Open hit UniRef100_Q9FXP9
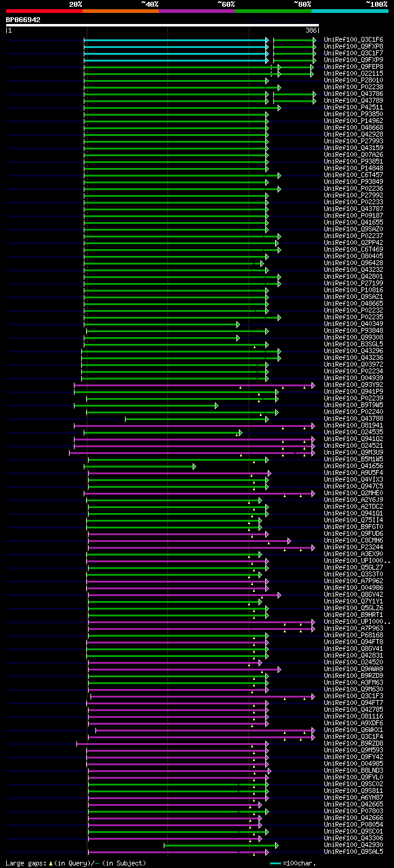Viewport: 394px width, 868px height. [353, 60]
